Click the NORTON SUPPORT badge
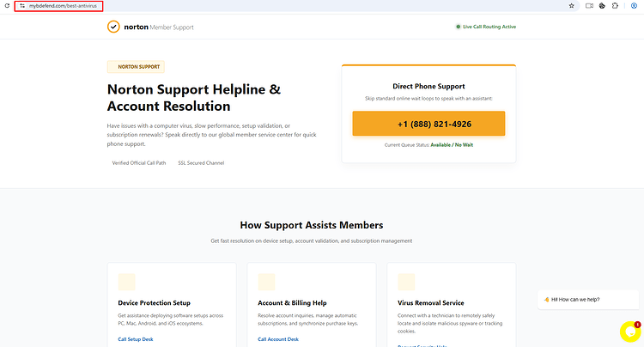 (136, 66)
